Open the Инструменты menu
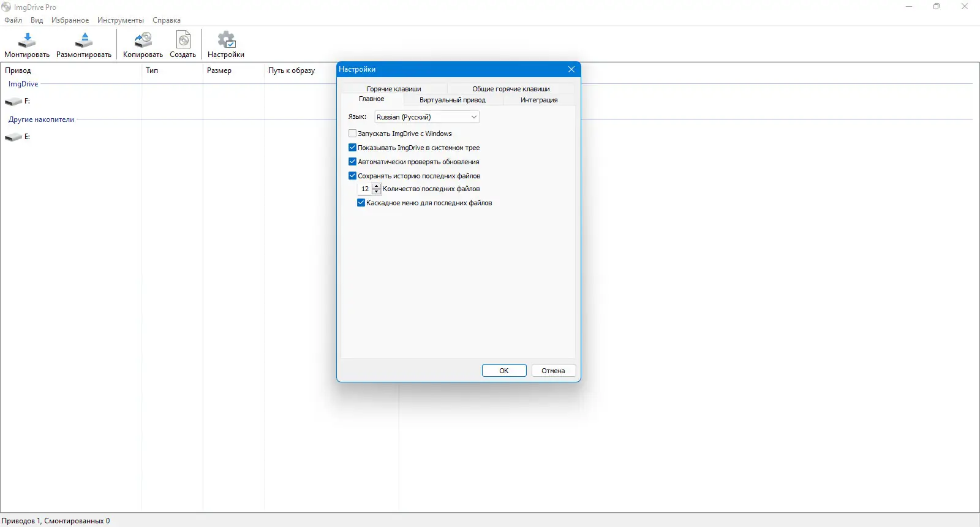The height and width of the screenshot is (527, 980). (121, 20)
